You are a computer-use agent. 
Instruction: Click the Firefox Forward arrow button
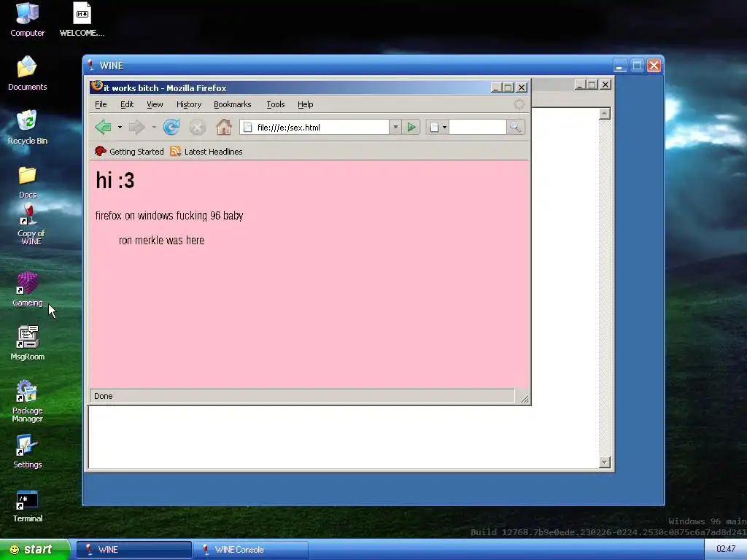pyautogui.click(x=137, y=127)
